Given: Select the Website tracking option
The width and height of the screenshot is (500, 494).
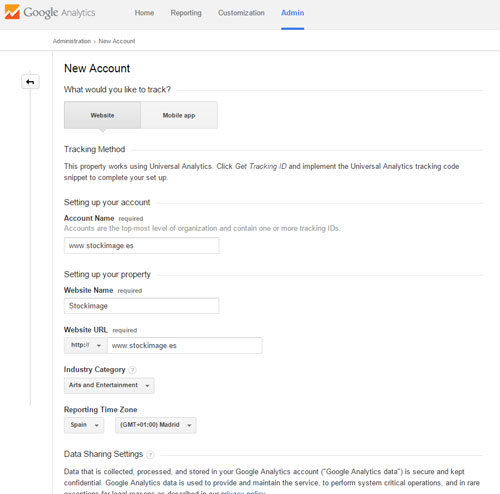Looking at the screenshot, I should point(102,115).
